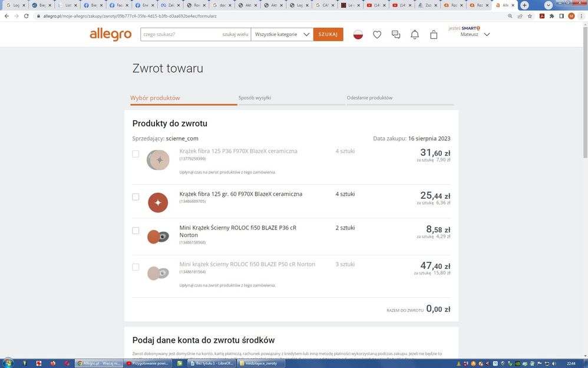588x368 pixels.
Task: Click the szukaj wielu link
Action: pyautogui.click(x=235, y=34)
